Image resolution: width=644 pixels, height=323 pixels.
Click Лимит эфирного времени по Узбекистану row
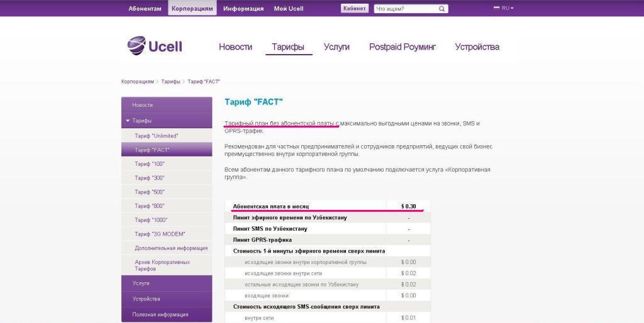[327, 217]
